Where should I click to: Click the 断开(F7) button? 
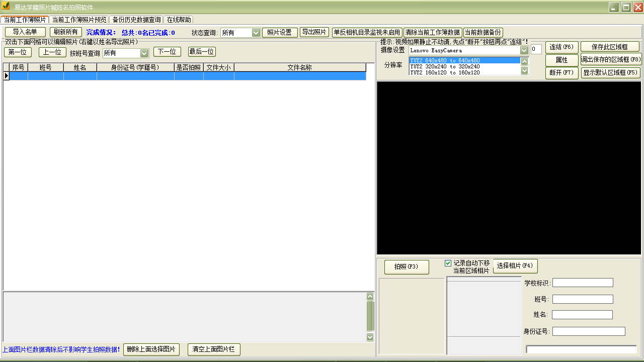tap(562, 73)
